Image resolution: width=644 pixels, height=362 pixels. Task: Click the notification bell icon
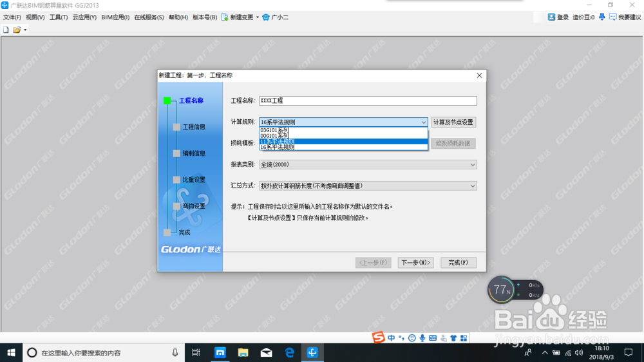[x=601, y=17]
